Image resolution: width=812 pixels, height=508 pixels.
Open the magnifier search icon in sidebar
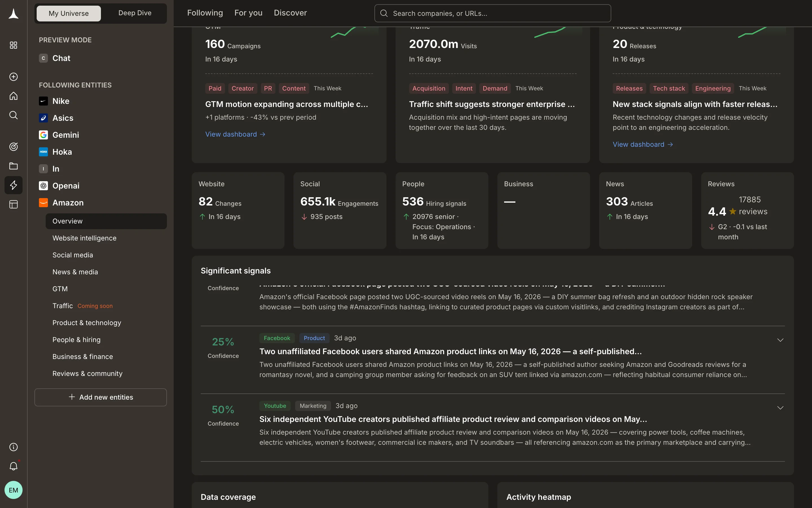click(14, 115)
